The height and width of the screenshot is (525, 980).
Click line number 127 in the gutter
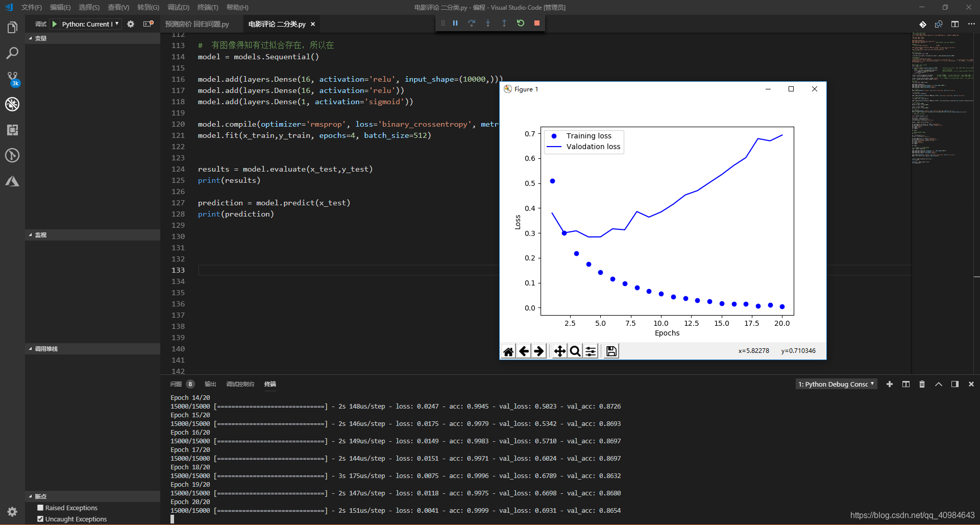coord(178,203)
